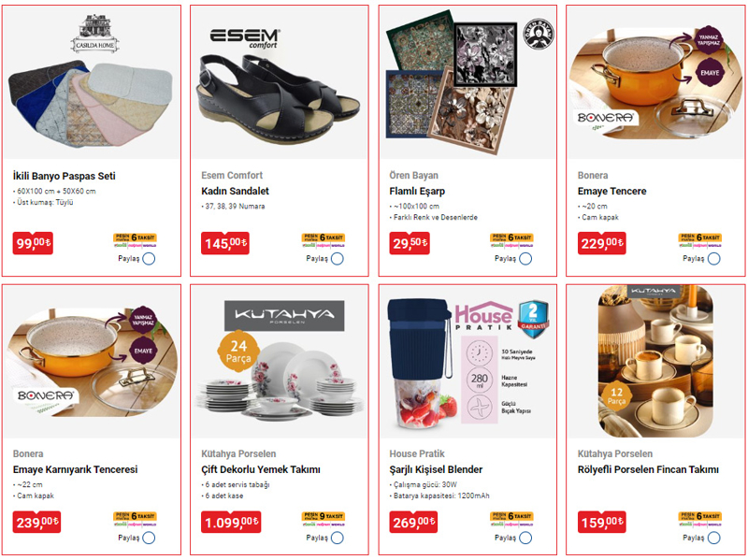Screen dimensions: 748x560
Task: Select Paylaş circle for Şarjlı Kişisel Blender
Action: point(525,538)
